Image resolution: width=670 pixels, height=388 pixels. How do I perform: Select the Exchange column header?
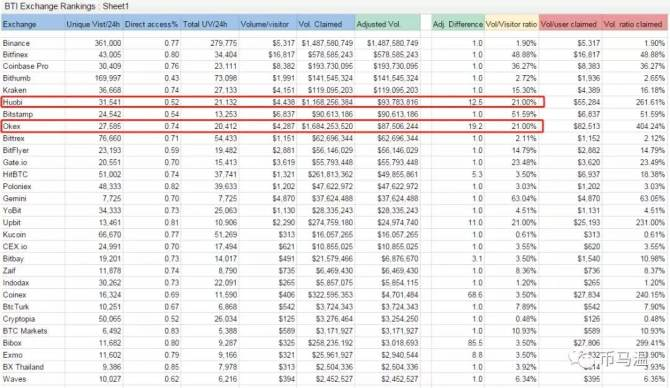coord(19,24)
